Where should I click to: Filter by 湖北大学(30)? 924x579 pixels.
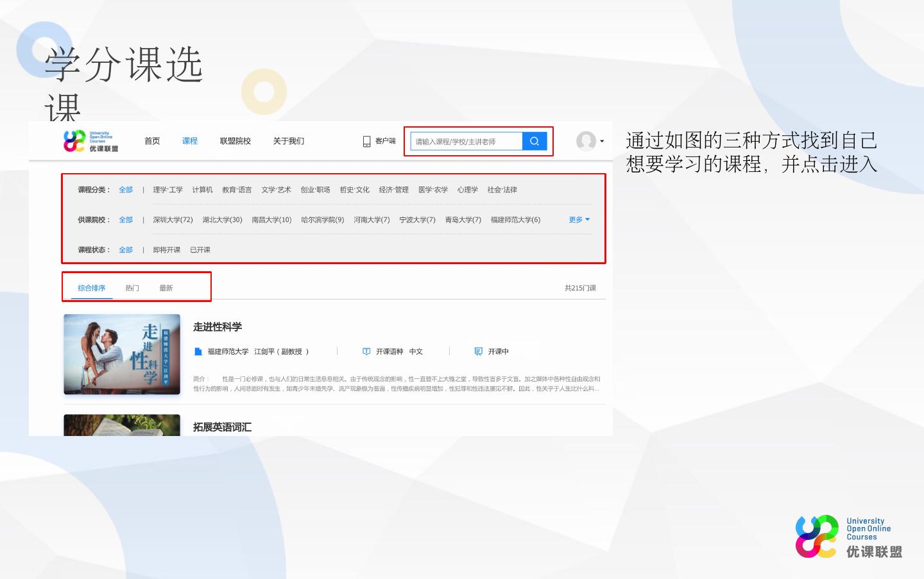[222, 220]
